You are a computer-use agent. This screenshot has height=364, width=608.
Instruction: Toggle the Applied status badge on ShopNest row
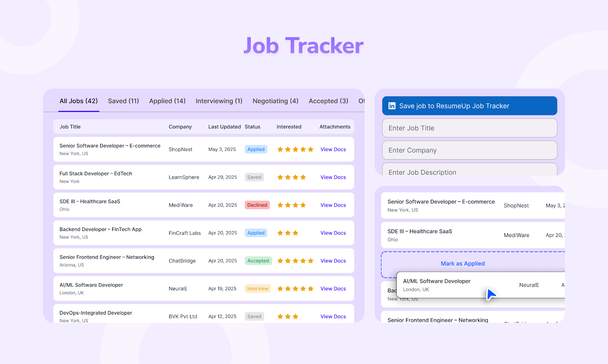point(256,149)
